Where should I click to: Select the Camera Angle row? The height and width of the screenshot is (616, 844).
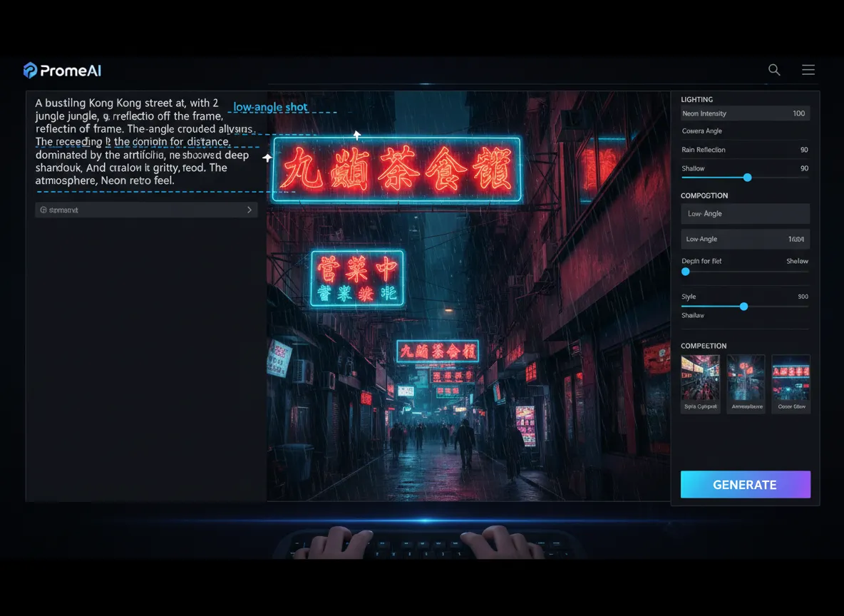point(745,131)
